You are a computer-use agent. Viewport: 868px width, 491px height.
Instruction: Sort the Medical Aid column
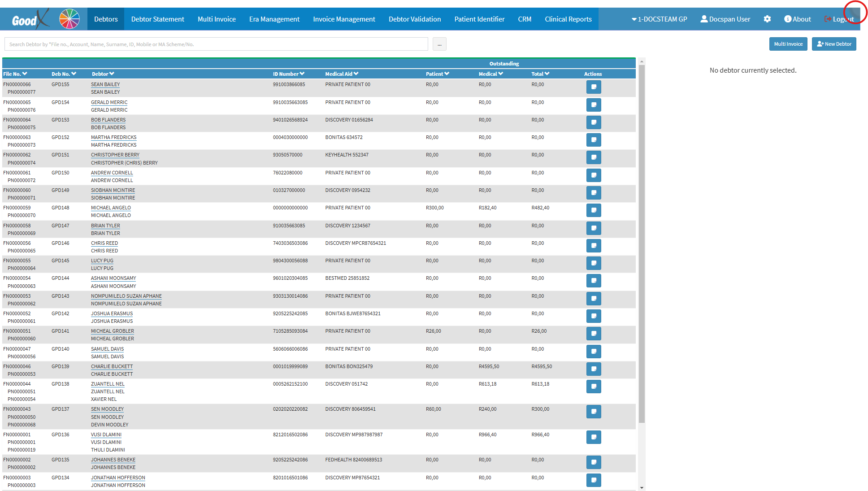[356, 74]
